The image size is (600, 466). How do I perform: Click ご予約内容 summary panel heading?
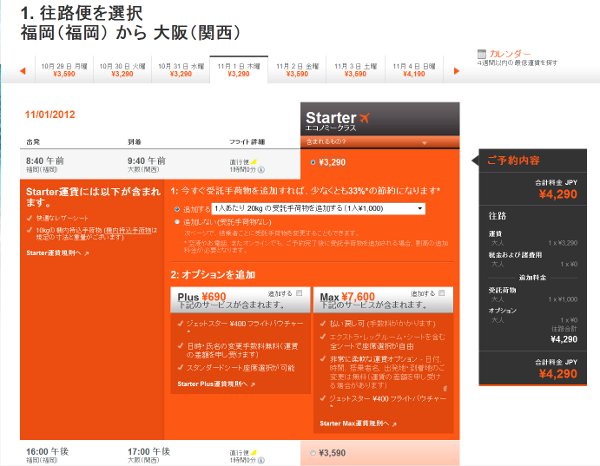click(x=513, y=160)
